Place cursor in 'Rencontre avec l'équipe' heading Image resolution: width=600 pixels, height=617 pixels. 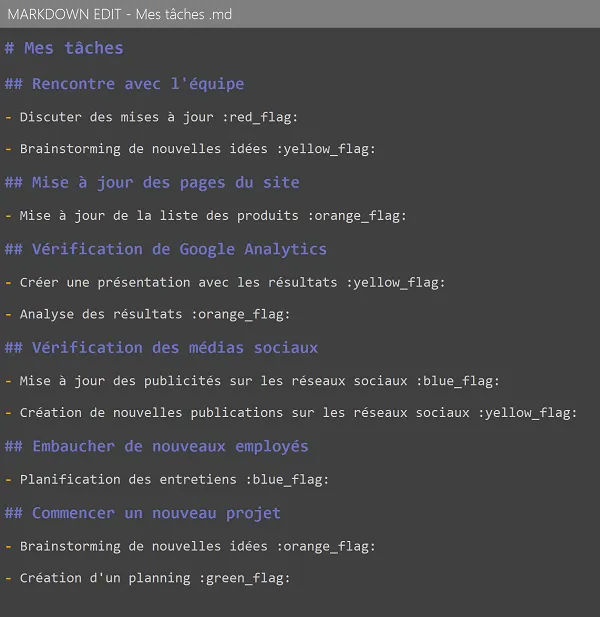pyautogui.click(x=124, y=84)
